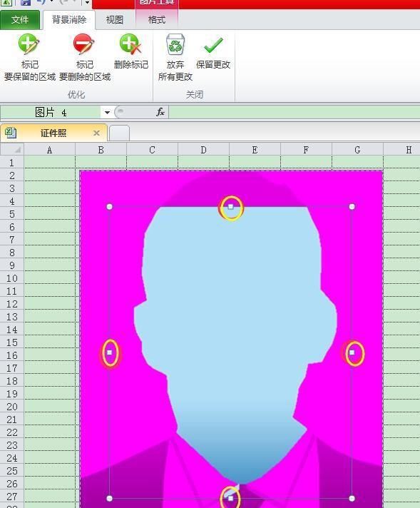Select row 16 header
The width and height of the screenshot is (420, 508).
(x=12, y=355)
